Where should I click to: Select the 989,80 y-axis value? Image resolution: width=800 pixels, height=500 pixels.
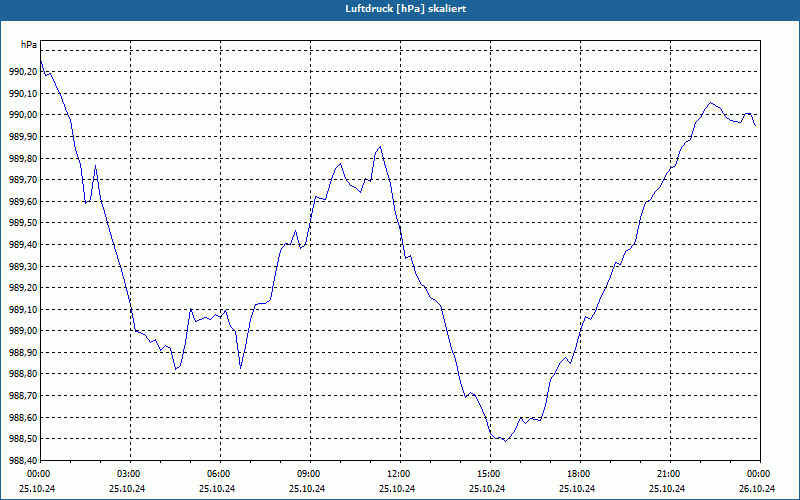(23, 158)
